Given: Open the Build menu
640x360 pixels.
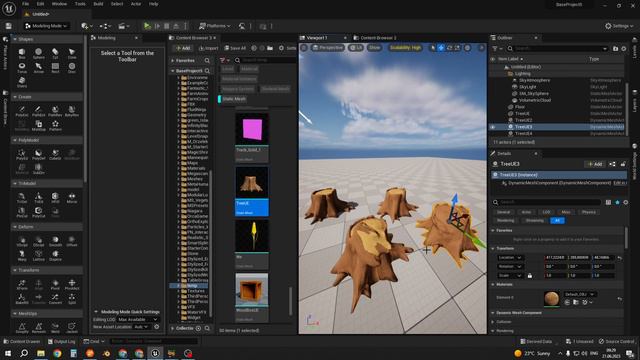Looking at the screenshot, I should (x=98, y=4).
